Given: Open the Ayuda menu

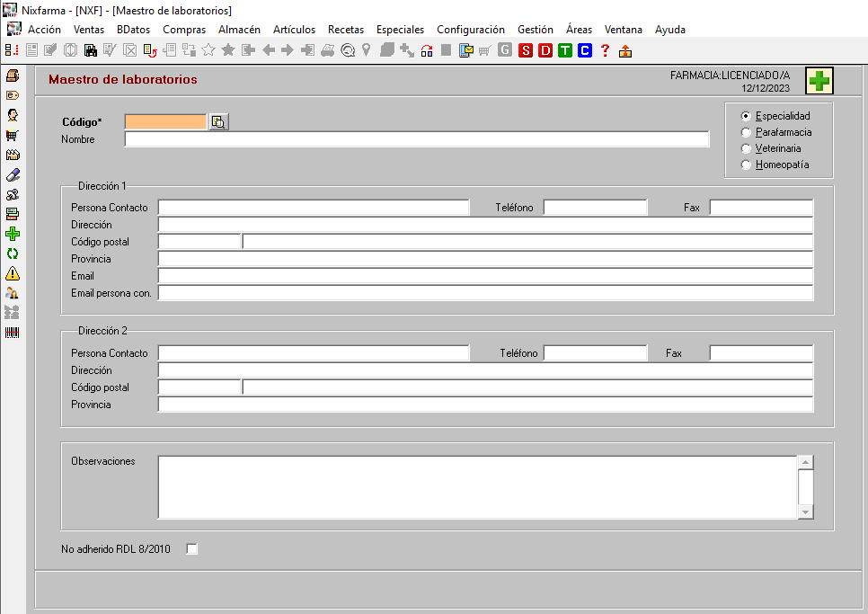Looking at the screenshot, I should pos(669,30).
